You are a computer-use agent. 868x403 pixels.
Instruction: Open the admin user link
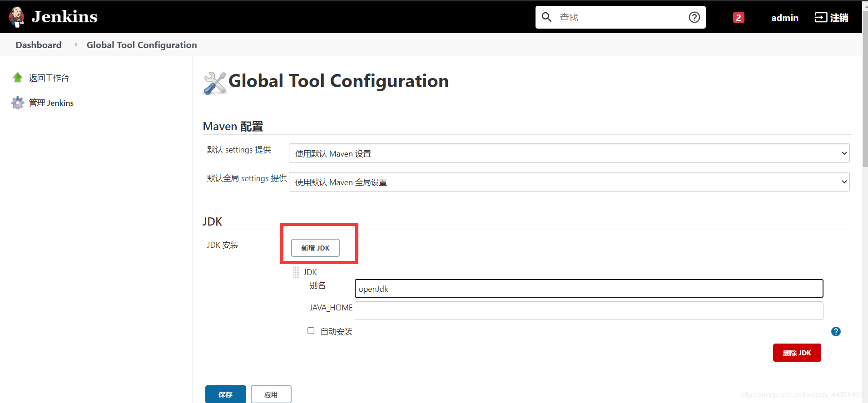784,18
